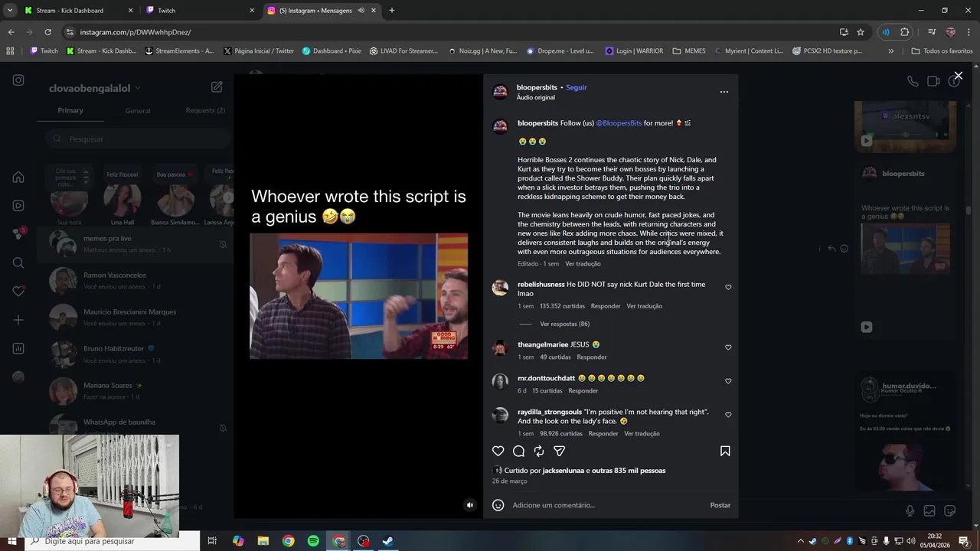This screenshot has width=980, height=551.
Task: Click the address bar URL
Action: click(136, 32)
